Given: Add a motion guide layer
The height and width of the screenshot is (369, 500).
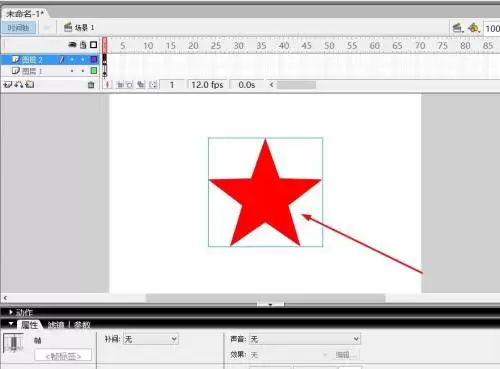Looking at the screenshot, I should click(19, 85).
